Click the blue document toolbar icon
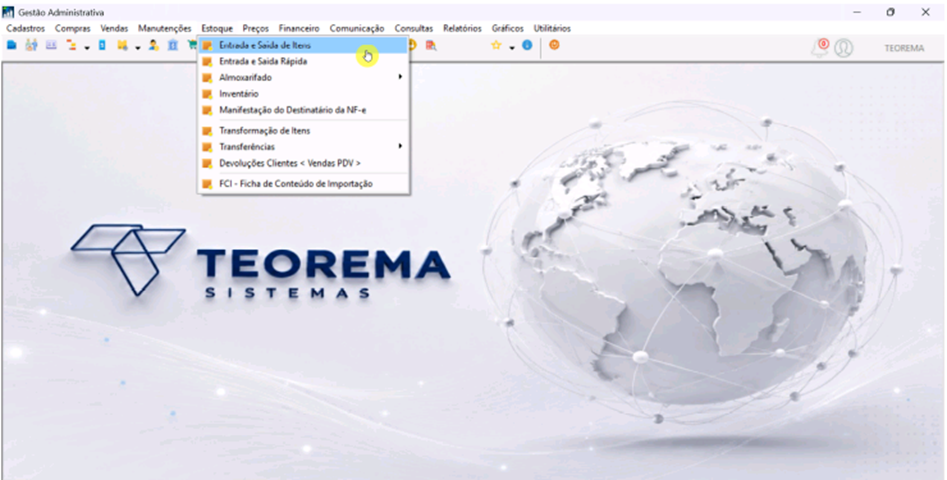Image resolution: width=947 pixels, height=480 pixels. tap(102, 45)
